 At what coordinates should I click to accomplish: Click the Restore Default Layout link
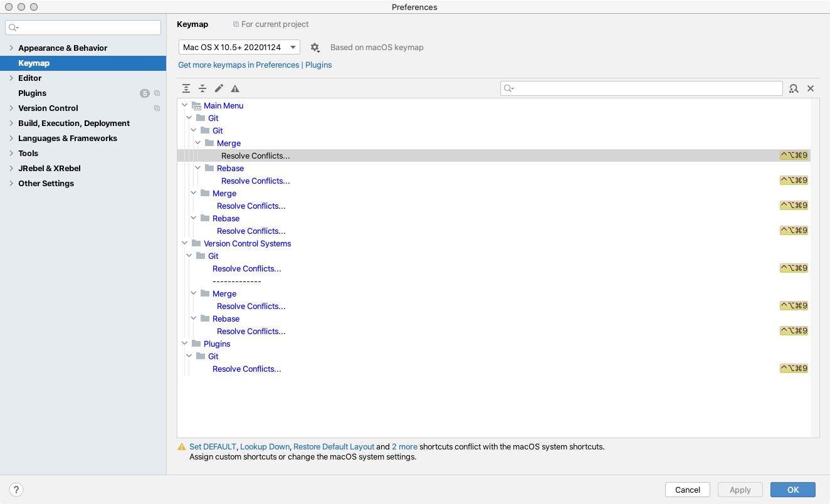[334, 447]
